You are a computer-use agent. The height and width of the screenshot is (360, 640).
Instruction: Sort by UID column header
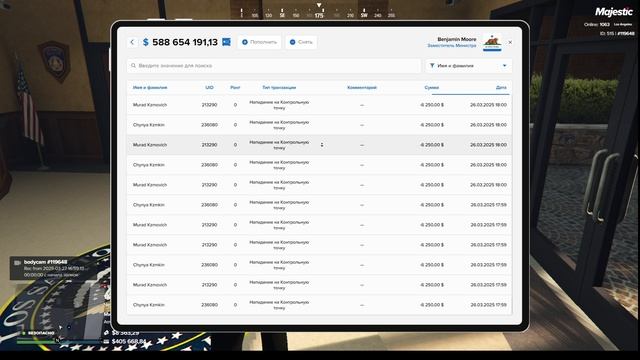[209, 87]
